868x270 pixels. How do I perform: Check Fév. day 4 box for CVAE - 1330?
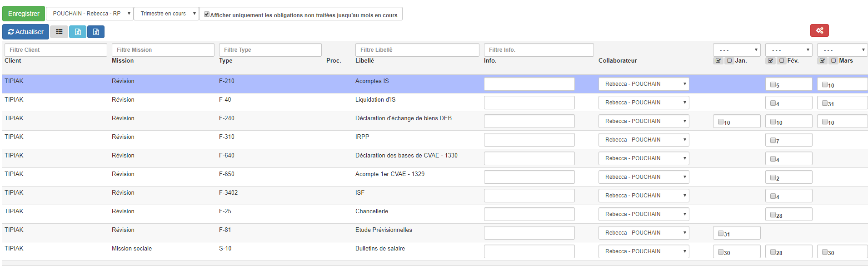point(773,159)
